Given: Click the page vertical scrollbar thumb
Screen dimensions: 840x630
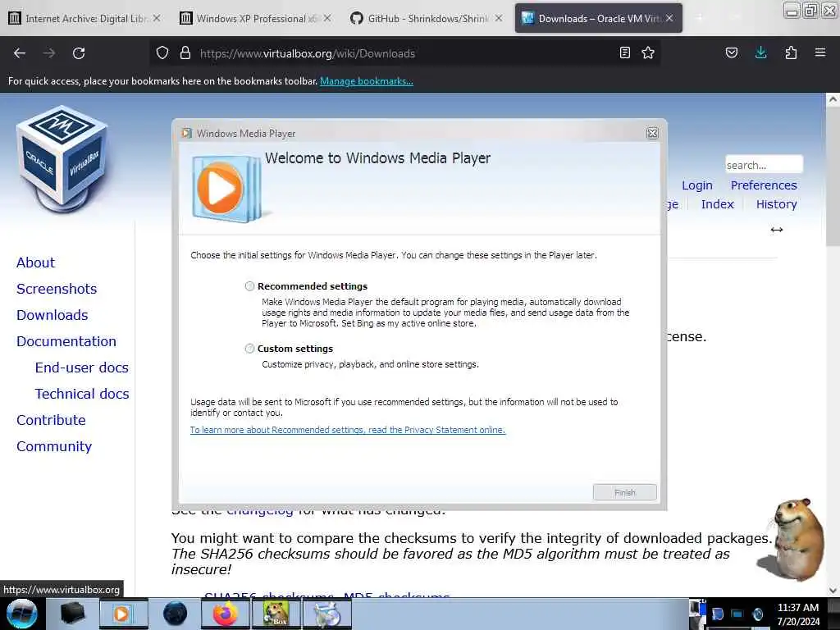Looking at the screenshot, I should (x=833, y=176).
